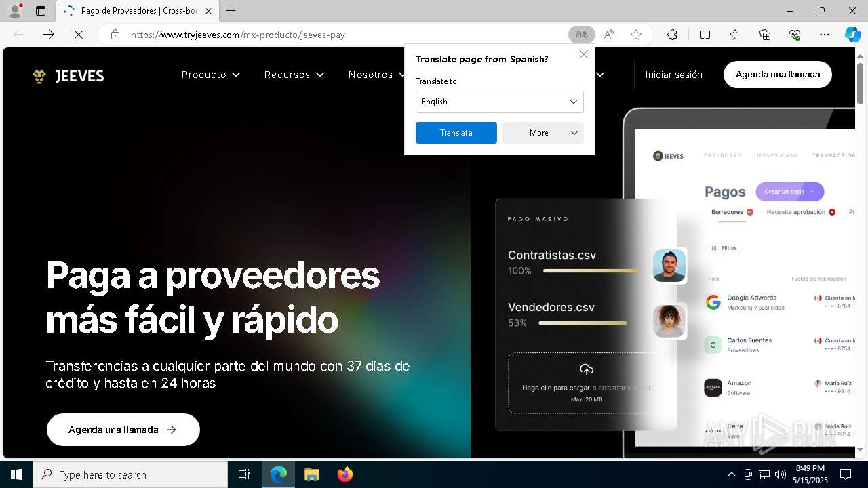Viewport: 868px width, 488px height.
Task: Click Vendedores.csv progress bar
Action: (x=583, y=323)
